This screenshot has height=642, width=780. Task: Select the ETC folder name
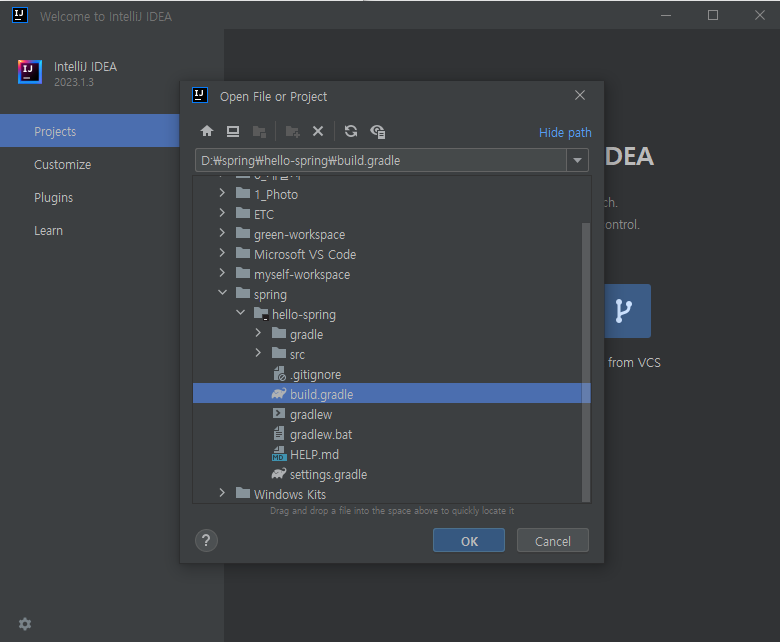coord(264,214)
